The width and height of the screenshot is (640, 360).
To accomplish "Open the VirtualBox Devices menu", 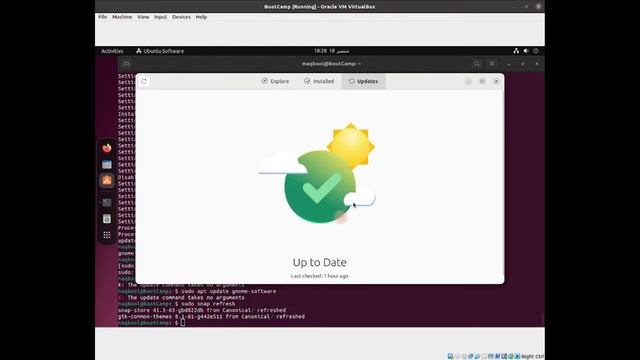I will point(181,17).
